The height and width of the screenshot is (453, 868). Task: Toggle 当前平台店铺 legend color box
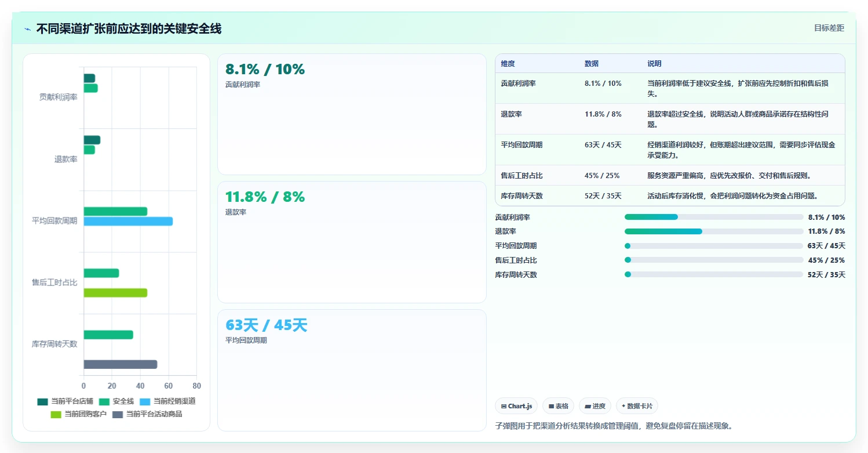coord(42,401)
